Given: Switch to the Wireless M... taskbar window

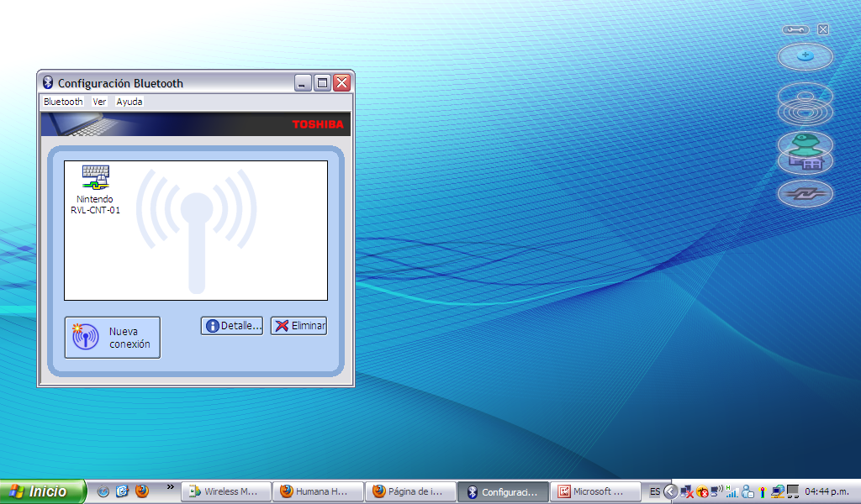Looking at the screenshot, I should coord(227,491).
